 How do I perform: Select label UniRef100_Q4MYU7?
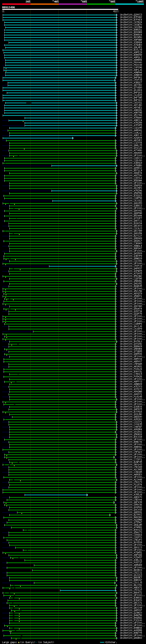[131, 610]
